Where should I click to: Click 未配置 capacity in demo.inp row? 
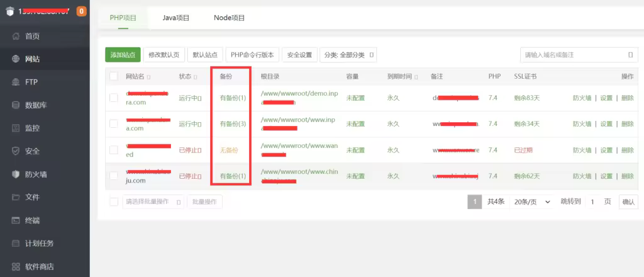coord(356,98)
